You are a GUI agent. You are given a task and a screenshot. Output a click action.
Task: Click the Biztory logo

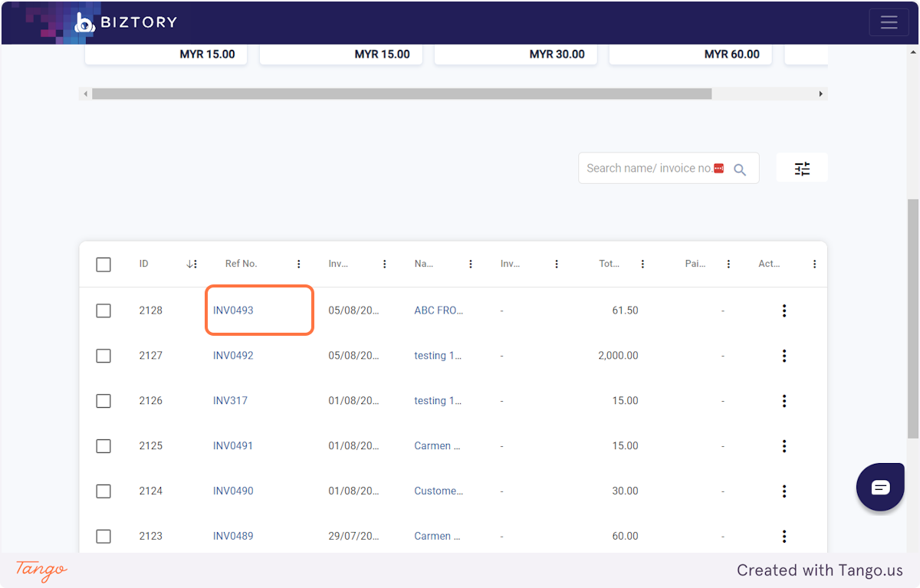pos(127,22)
